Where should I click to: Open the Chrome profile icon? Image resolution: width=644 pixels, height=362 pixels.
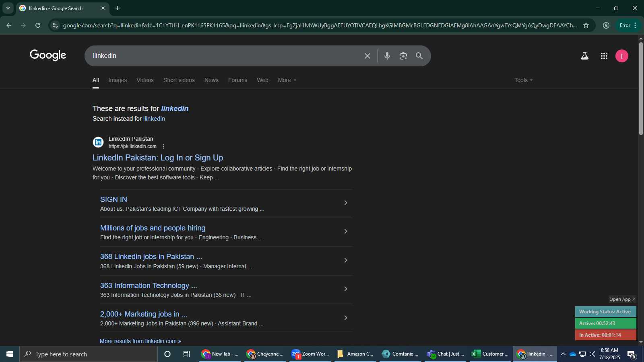[x=606, y=25]
